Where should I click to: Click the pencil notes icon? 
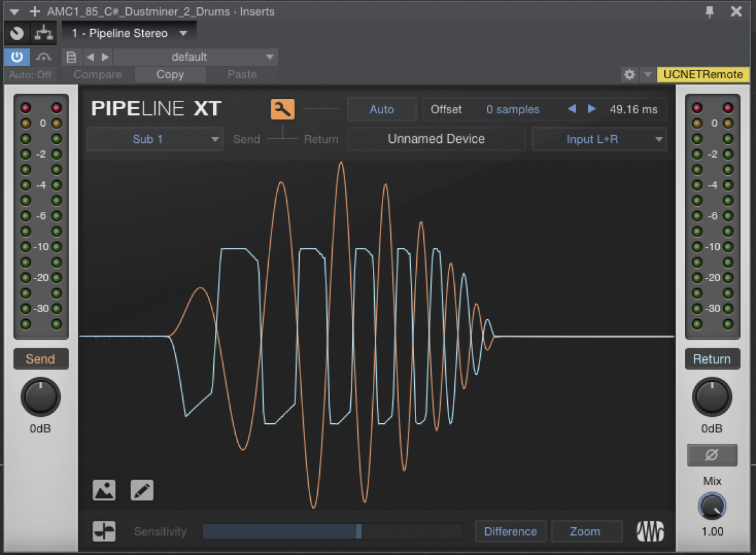coord(142,490)
